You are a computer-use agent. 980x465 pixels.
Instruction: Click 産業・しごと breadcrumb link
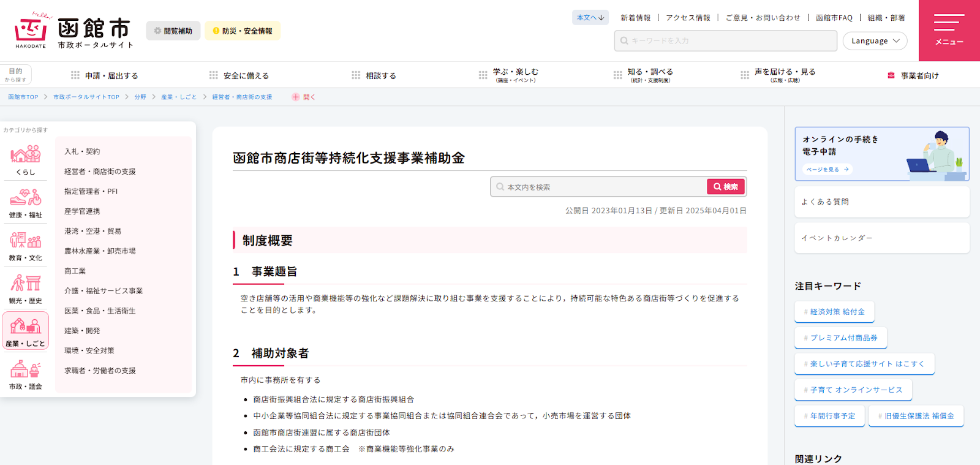(179, 97)
